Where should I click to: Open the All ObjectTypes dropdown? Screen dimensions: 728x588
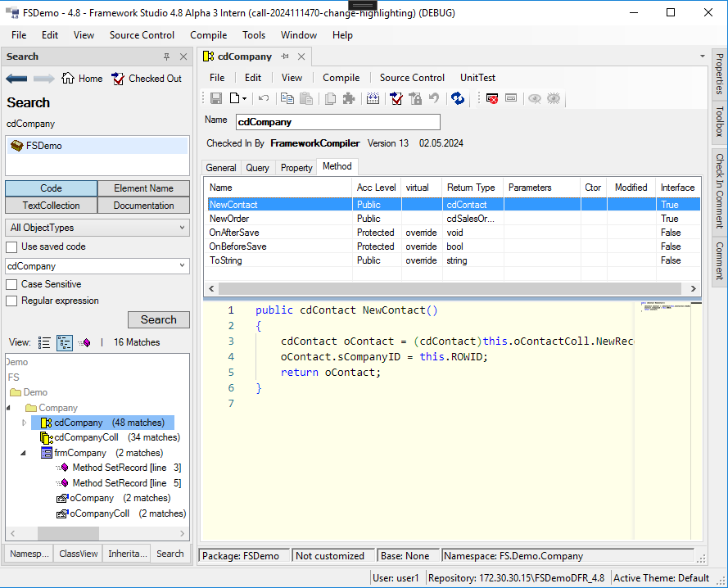click(97, 228)
